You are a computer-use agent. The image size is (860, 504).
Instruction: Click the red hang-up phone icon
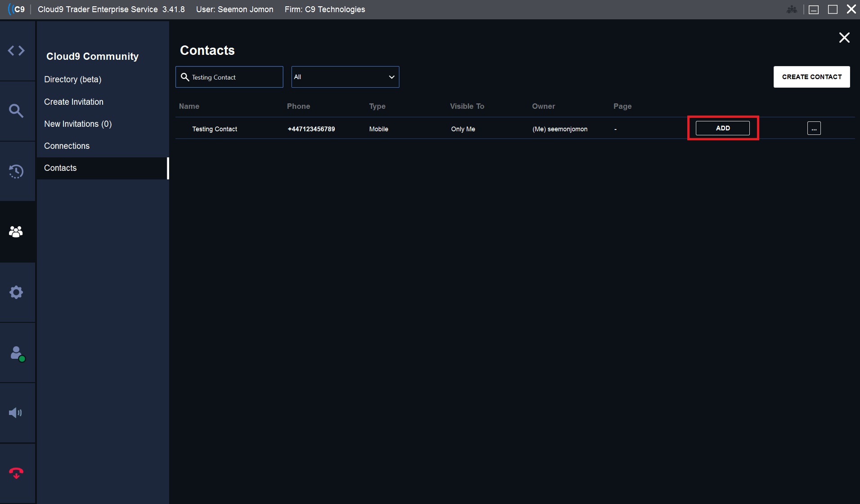pos(16,473)
